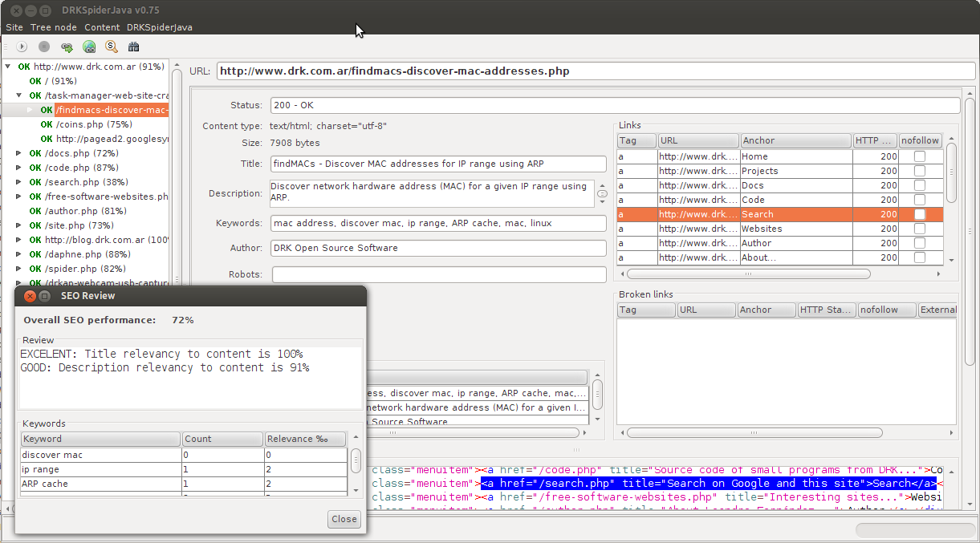Image resolution: width=980 pixels, height=543 pixels.
Task: Sort links by the Tag column header
Action: coord(637,140)
